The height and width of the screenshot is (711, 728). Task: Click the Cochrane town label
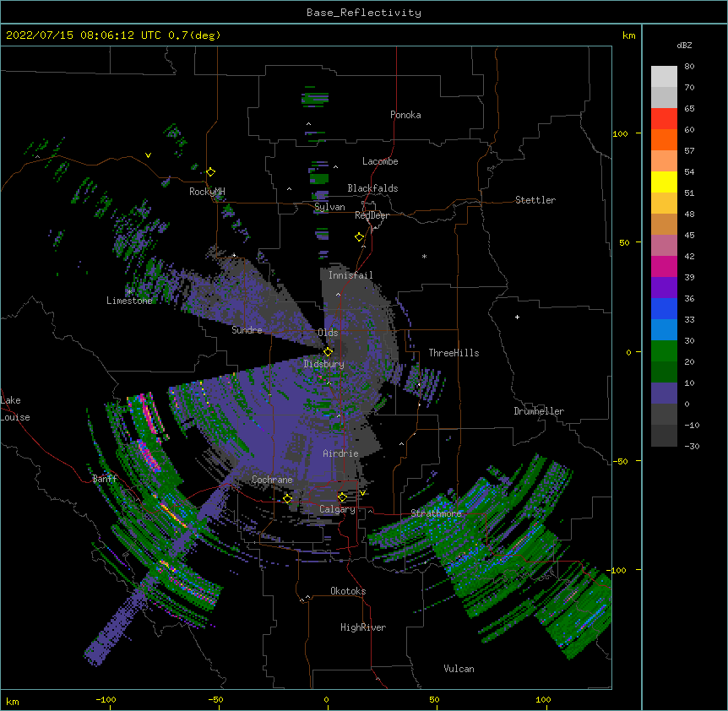tap(272, 480)
